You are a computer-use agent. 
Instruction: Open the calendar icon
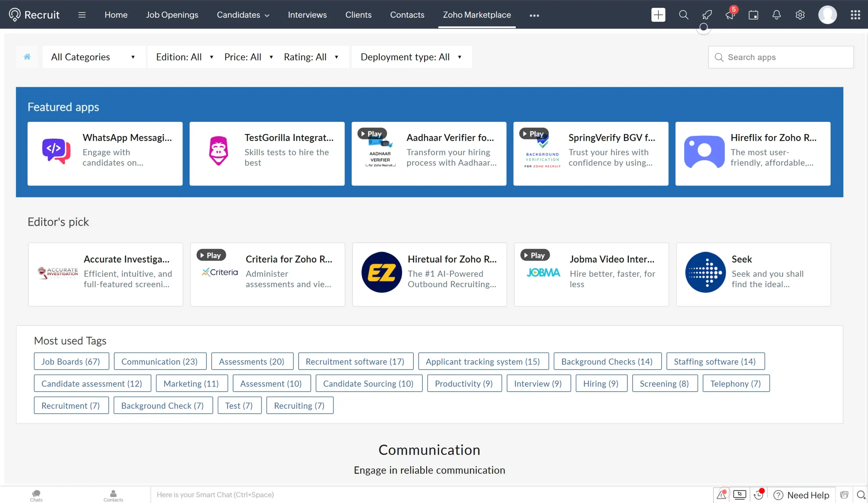pyautogui.click(x=754, y=15)
